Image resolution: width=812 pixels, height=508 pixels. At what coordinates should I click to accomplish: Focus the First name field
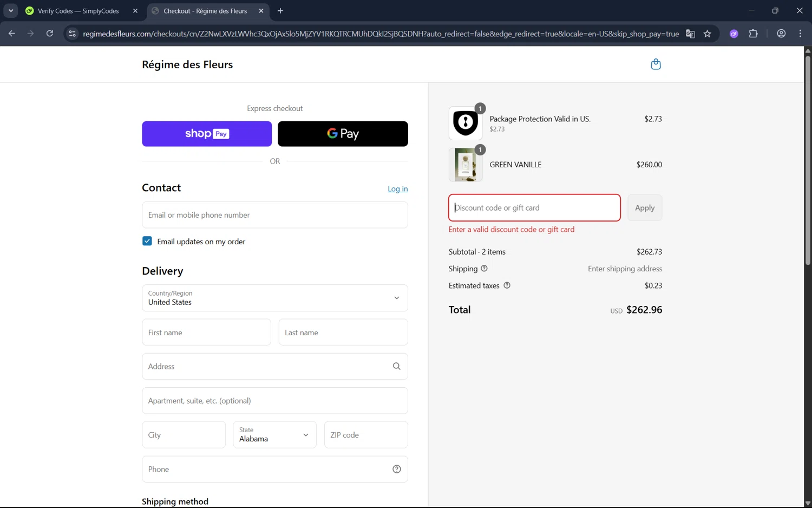pyautogui.click(x=206, y=333)
